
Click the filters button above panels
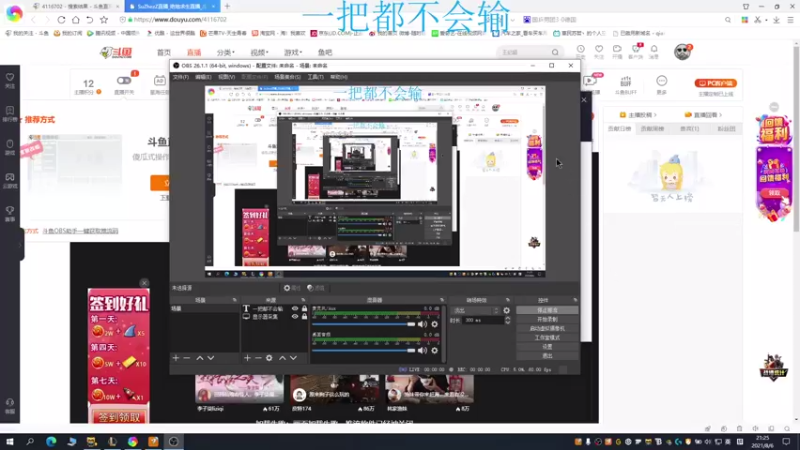[x=316, y=288]
